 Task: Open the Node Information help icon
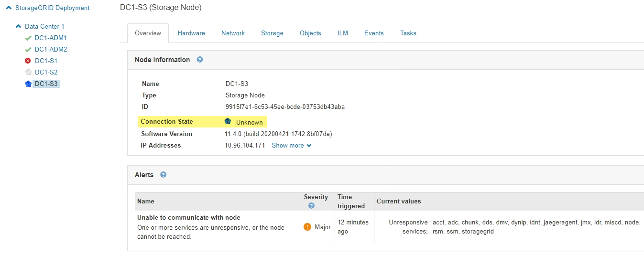click(200, 60)
